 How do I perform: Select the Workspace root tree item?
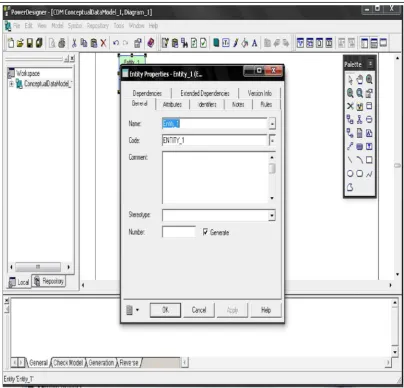point(28,73)
